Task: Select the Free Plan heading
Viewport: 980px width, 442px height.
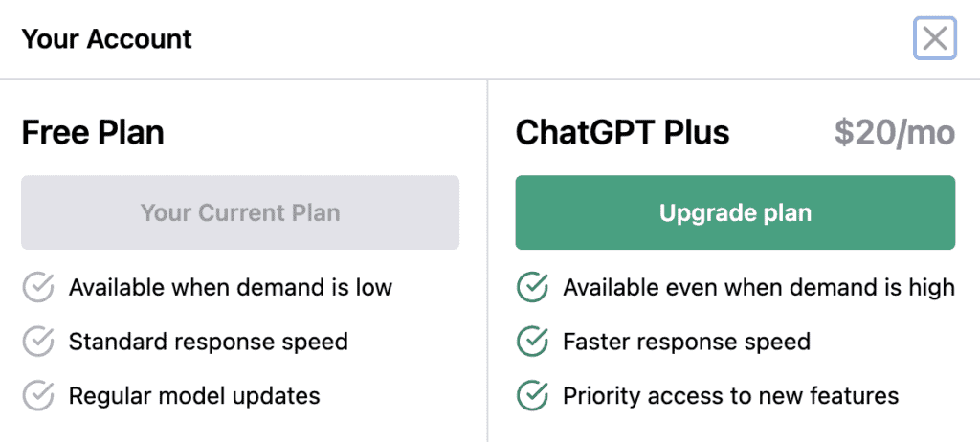Action: tap(93, 133)
